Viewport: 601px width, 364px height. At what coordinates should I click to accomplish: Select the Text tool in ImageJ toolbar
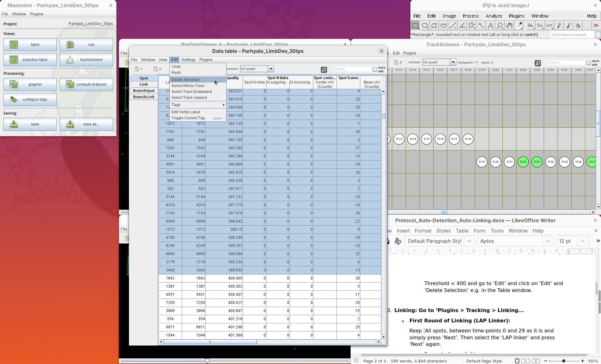click(491, 26)
